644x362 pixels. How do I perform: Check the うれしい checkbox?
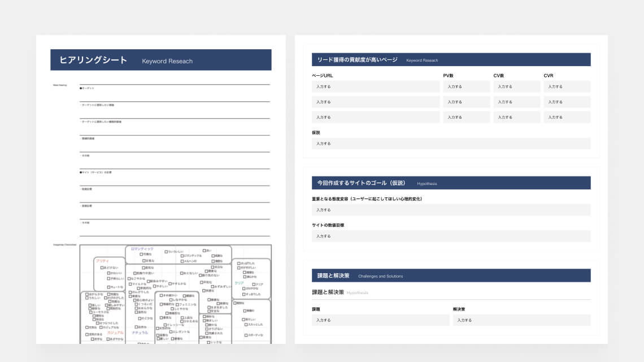(x=87, y=298)
